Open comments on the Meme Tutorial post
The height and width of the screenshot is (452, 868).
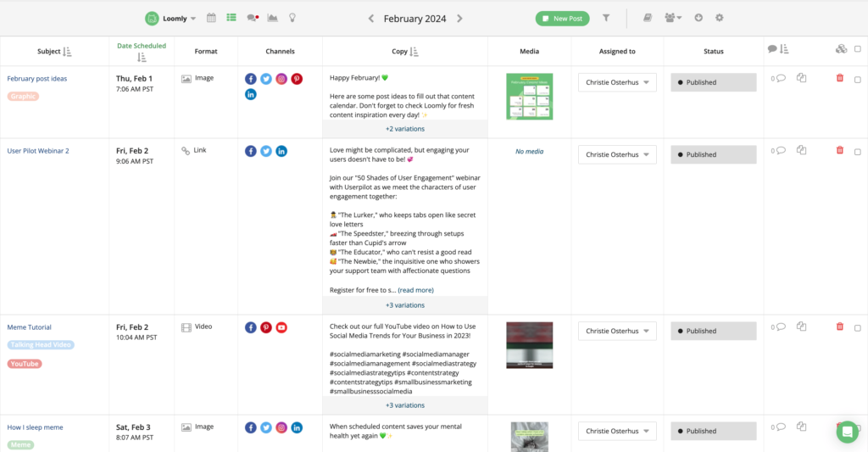point(778,327)
